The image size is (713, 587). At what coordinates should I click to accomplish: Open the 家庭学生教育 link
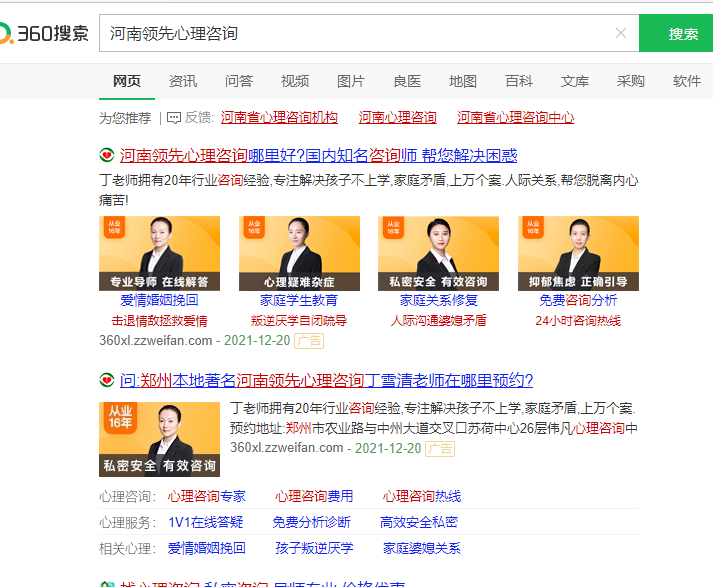[x=299, y=300]
